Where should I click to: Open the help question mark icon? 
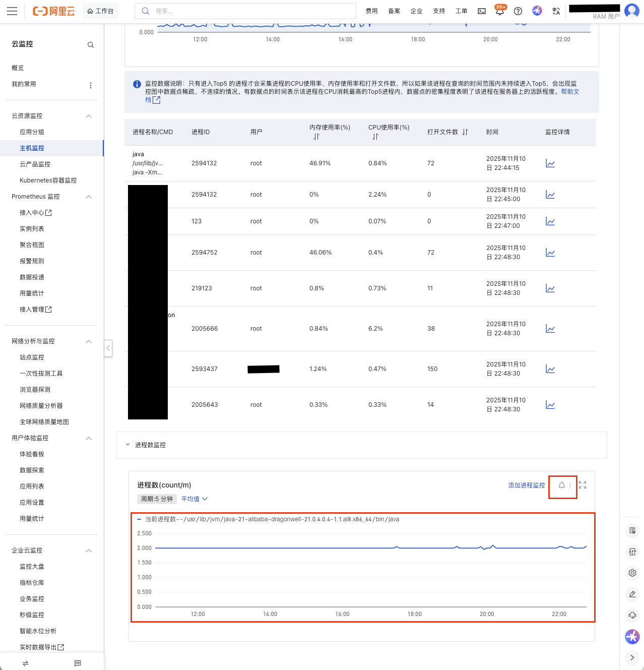tap(518, 11)
